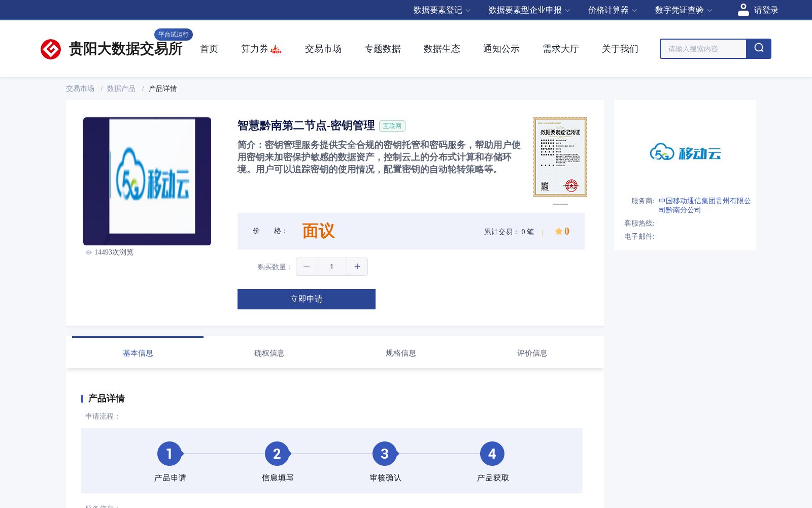Click the 互联网 category tag
Viewport: 812px width, 508px height.
(392, 126)
